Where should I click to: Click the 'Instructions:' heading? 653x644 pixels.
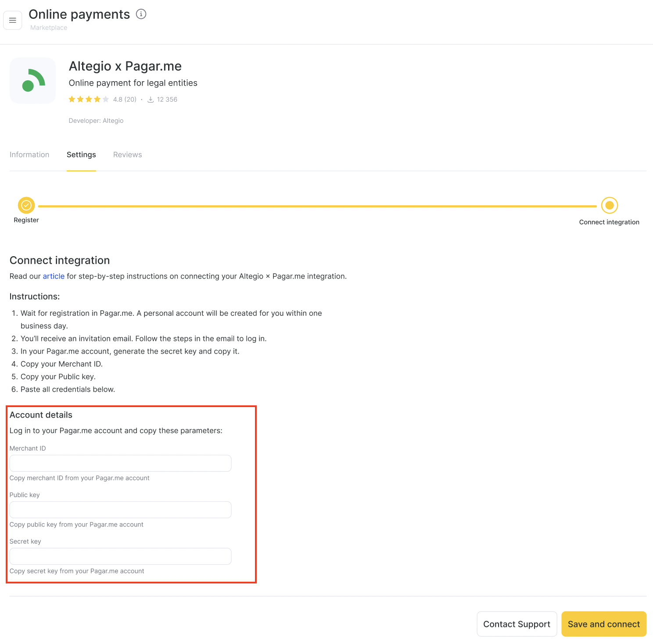tap(35, 297)
